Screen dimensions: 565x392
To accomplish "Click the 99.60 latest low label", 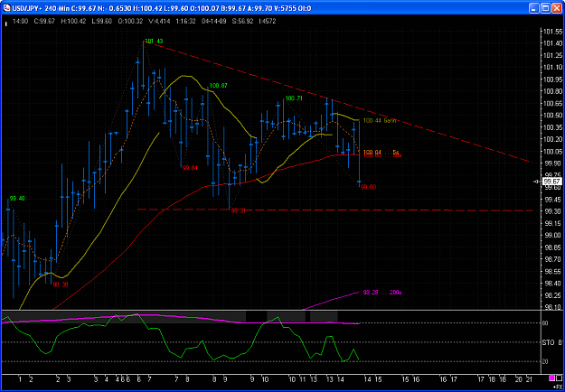I will pyautogui.click(x=369, y=187).
